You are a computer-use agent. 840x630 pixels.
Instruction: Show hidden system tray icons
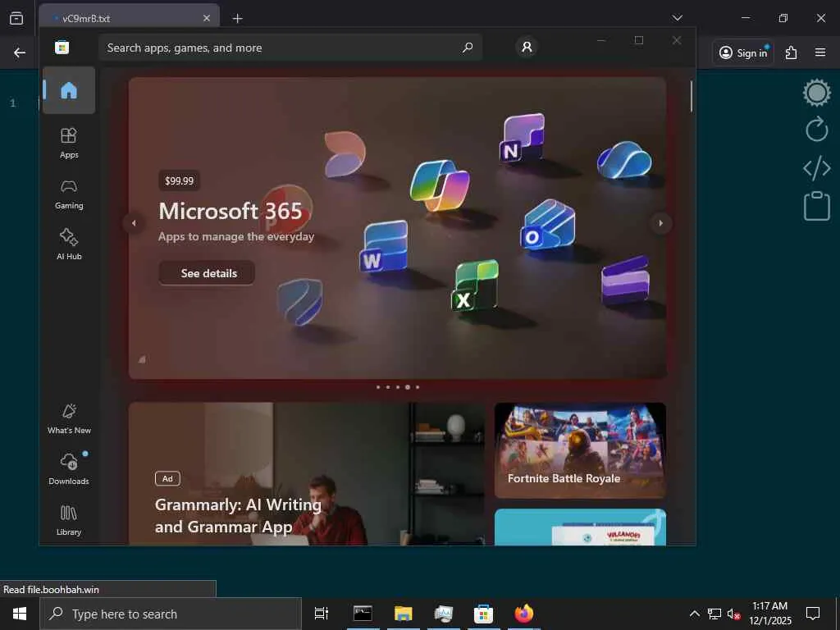694,614
